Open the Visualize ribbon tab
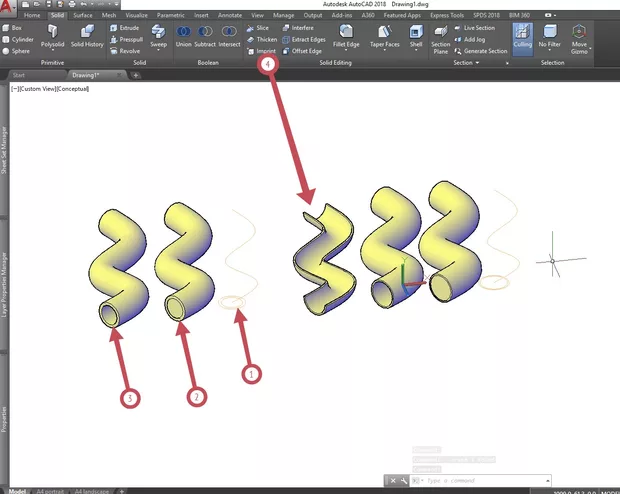 [136, 15]
